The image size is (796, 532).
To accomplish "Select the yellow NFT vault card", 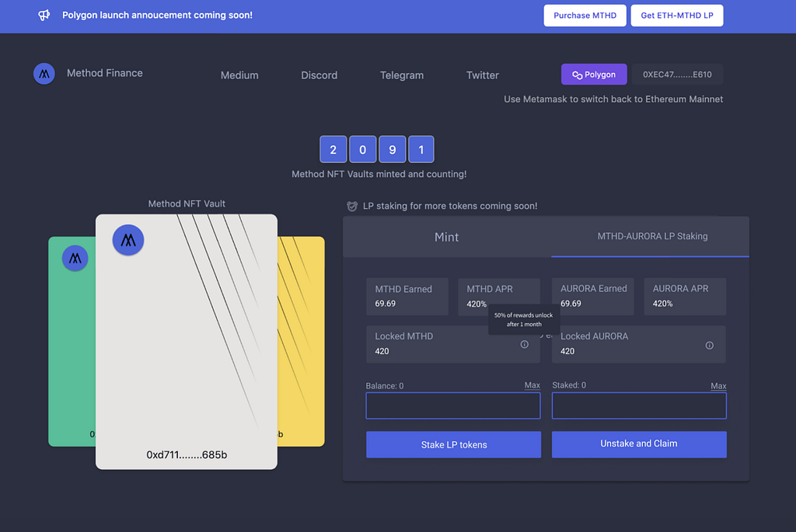I will [301, 342].
